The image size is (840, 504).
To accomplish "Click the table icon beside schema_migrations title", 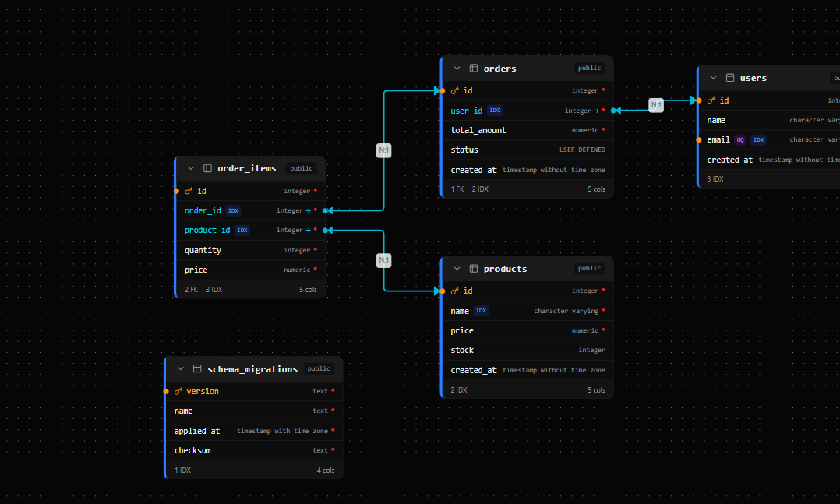I will point(198,369).
